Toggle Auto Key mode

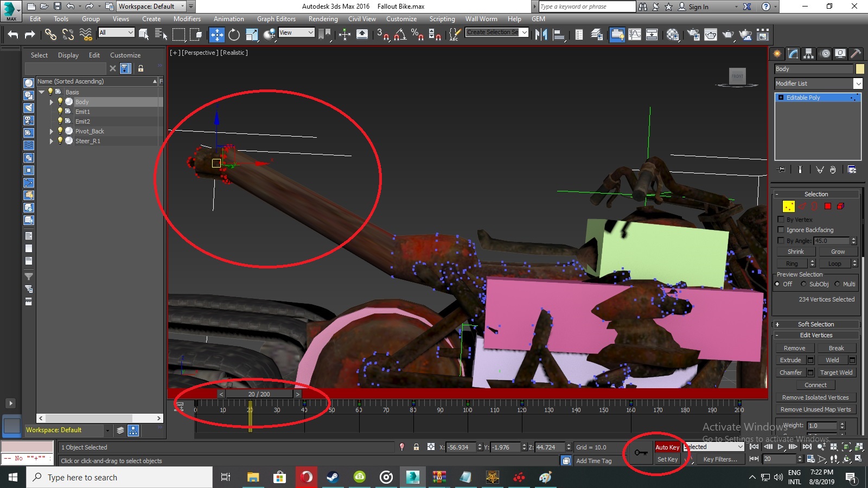(x=667, y=447)
